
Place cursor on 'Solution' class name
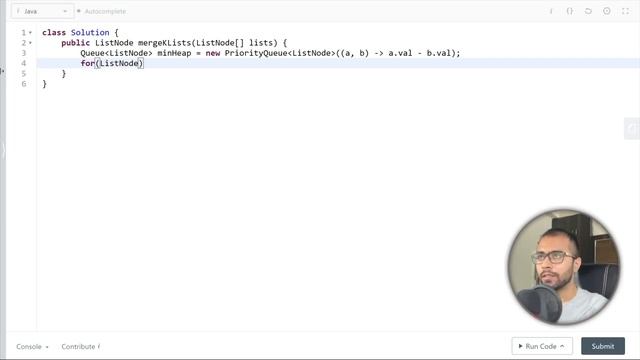(90, 33)
